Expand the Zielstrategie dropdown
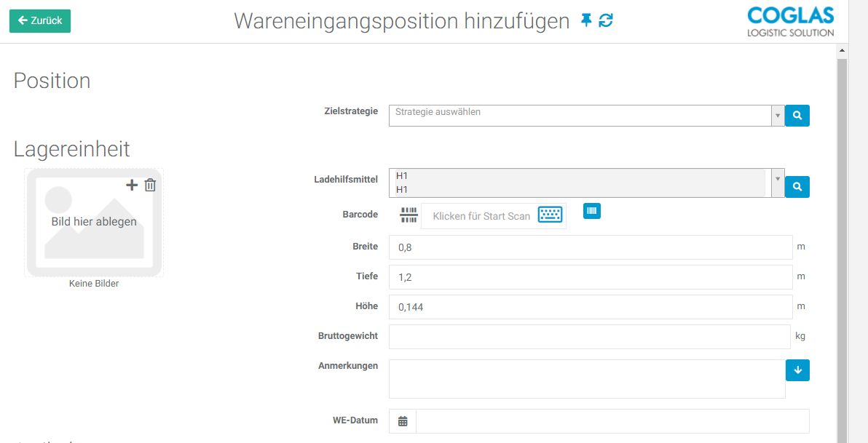The image size is (868, 443). pos(778,116)
